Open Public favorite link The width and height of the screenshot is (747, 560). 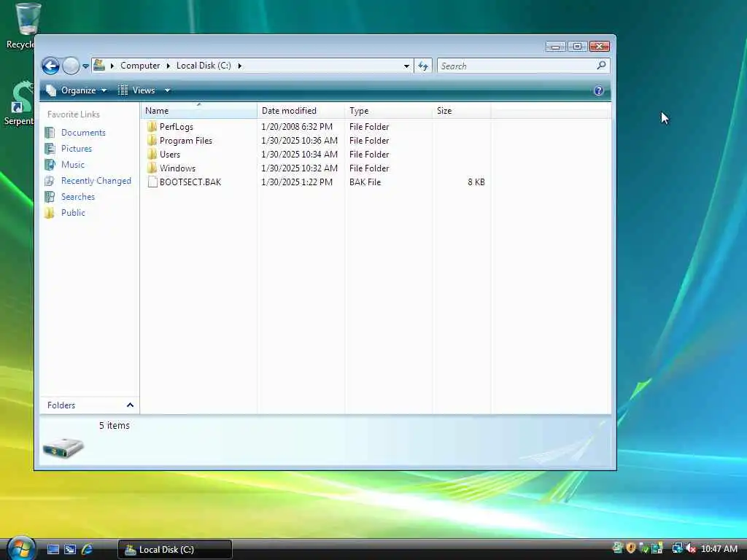click(73, 213)
